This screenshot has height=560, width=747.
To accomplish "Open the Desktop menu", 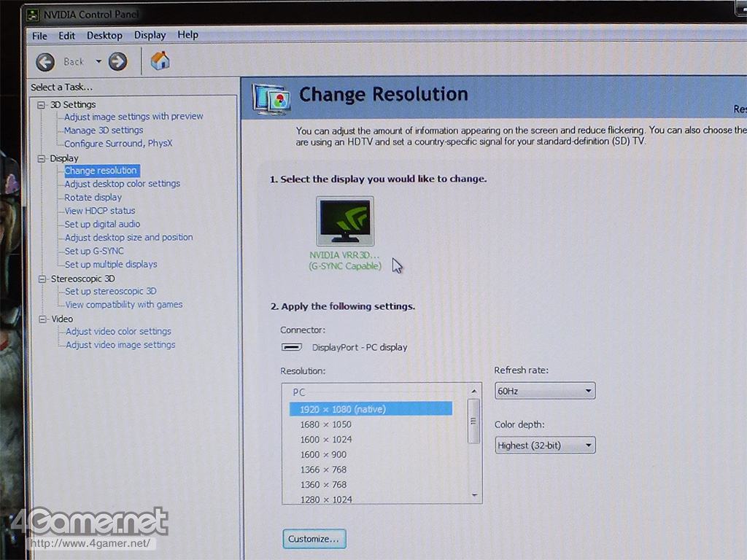I will [104, 35].
